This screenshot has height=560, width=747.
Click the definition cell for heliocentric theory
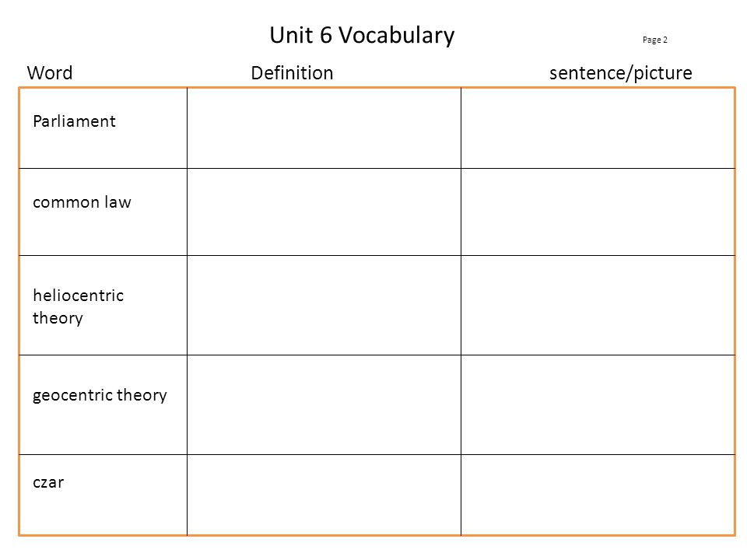coord(324,305)
